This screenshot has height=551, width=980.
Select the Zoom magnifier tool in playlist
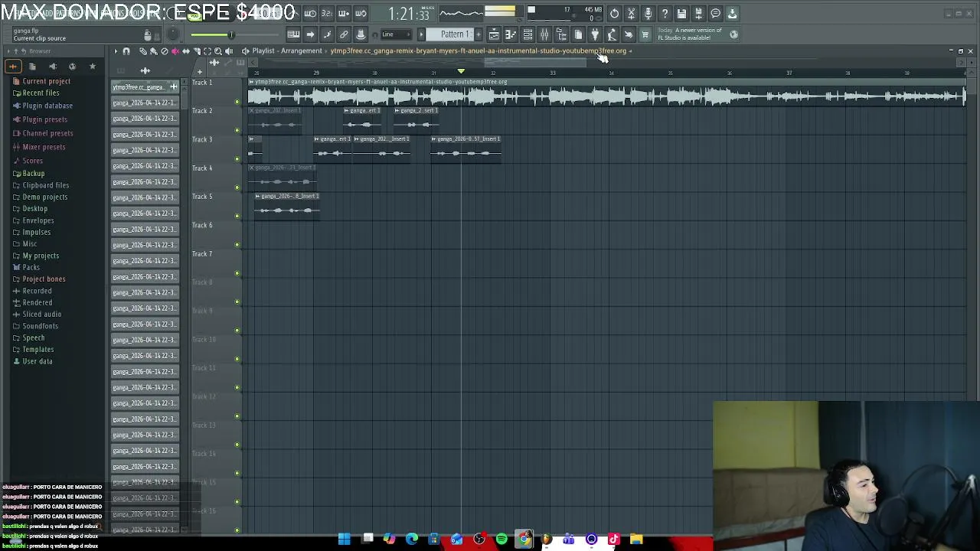218,51
